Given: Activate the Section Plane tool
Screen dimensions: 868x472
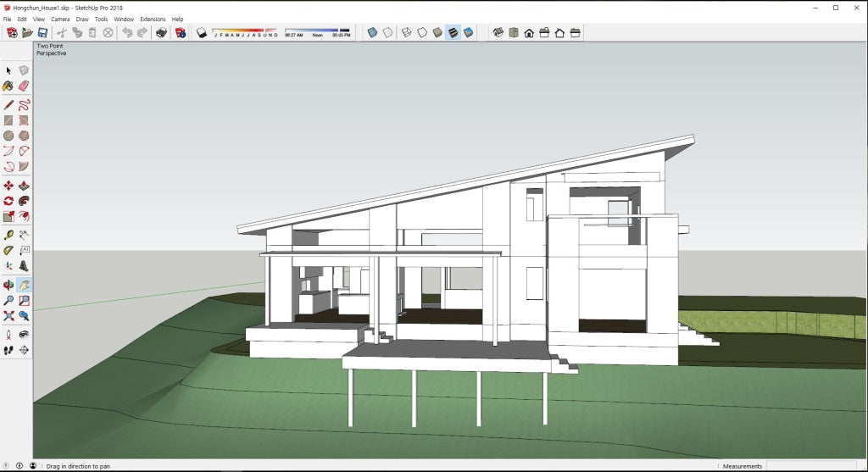Looking at the screenshot, I should click(x=24, y=350).
